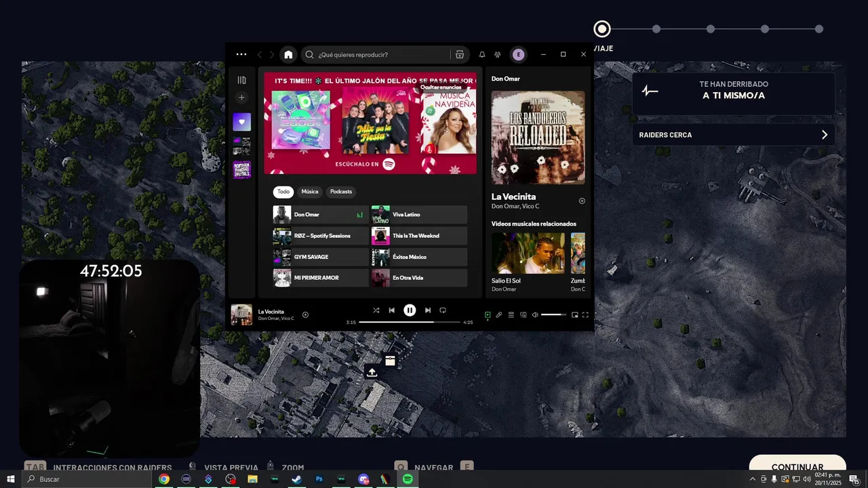The height and width of the screenshot is (488, 868).
Task: Seek within the song progress bar
Action: (x=410, y=323)
